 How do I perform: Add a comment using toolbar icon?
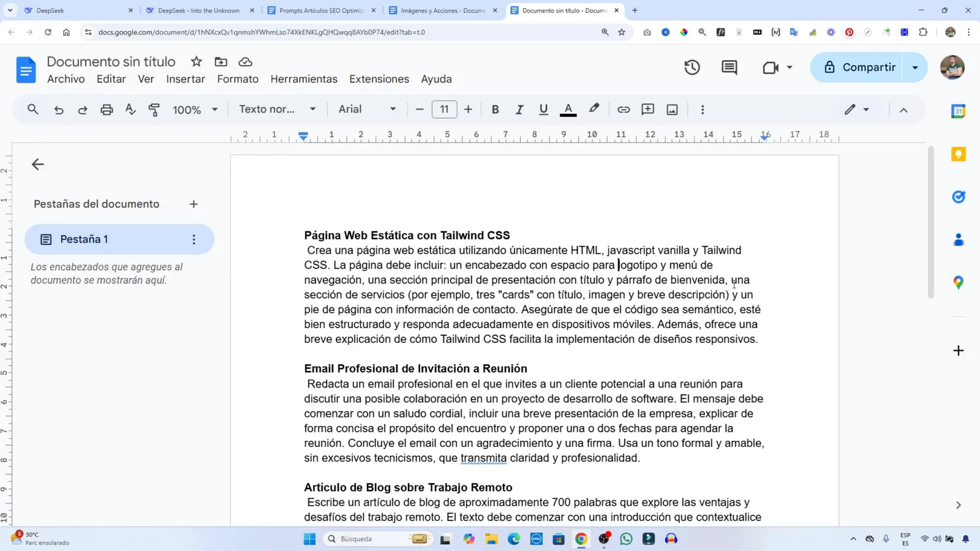point(647,110)
